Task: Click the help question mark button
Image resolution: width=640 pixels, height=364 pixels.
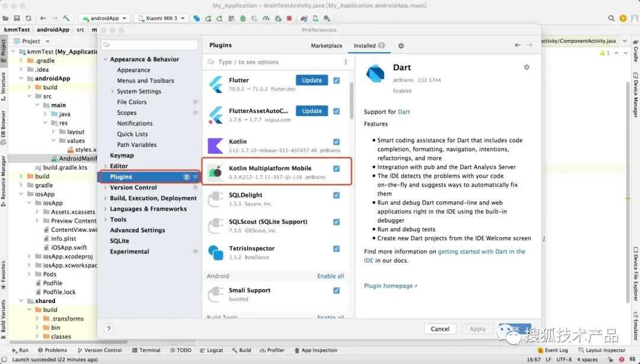Action: point(108,329)
